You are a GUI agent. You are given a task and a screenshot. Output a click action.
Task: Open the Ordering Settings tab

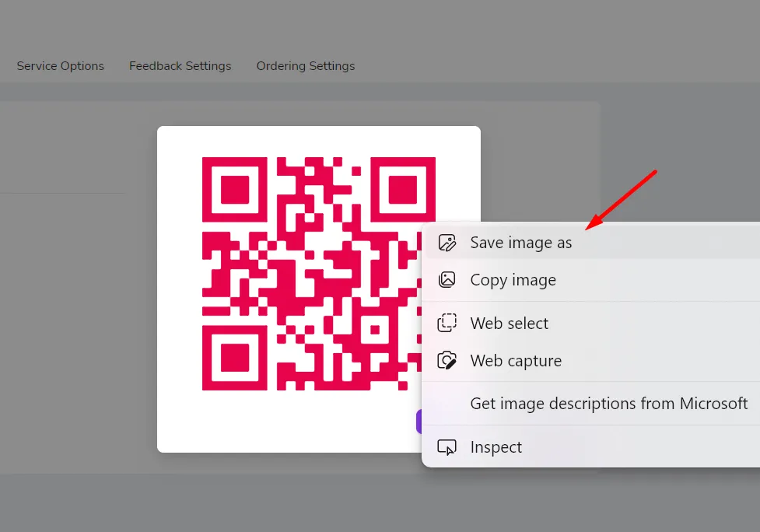(306, 66)
